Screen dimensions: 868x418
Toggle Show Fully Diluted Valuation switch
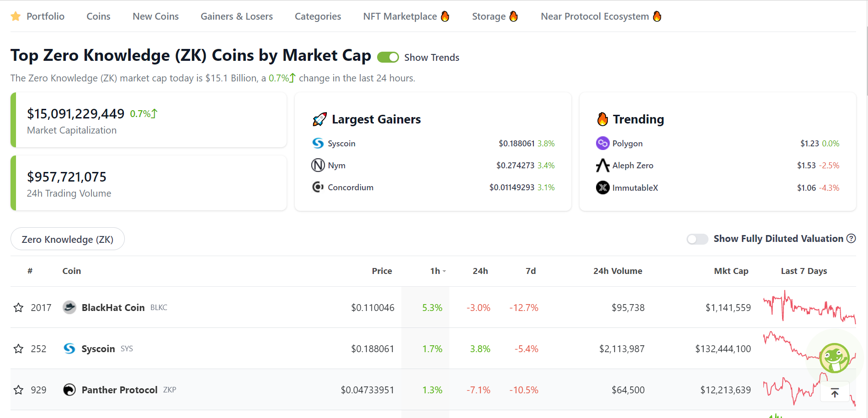[x=698, y=239]
